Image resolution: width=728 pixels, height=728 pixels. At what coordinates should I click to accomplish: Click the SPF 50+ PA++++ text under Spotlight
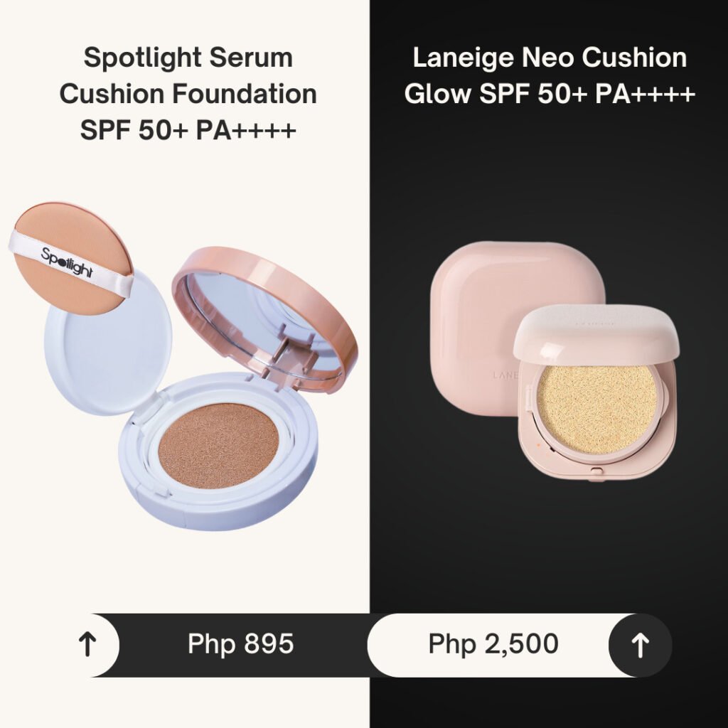(x=188, y=130)
